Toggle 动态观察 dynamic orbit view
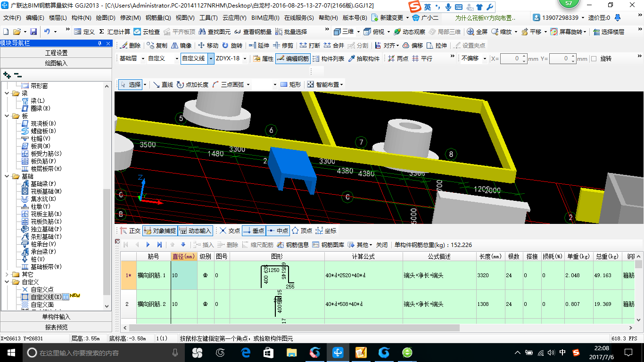The width and height of the screenshot is (644, 362). point(409,32)
